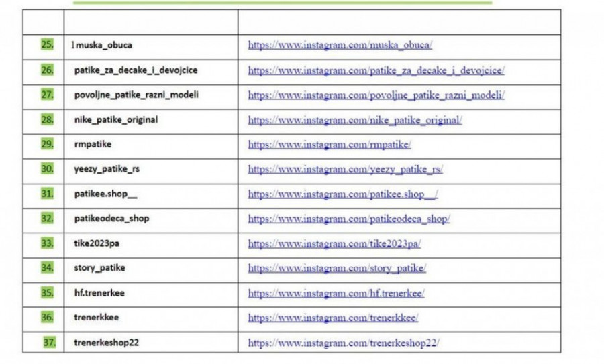This screenshot has width=604, height=364.
Task: Open the tike2023pa Instagram link
Action: [334, 244]
